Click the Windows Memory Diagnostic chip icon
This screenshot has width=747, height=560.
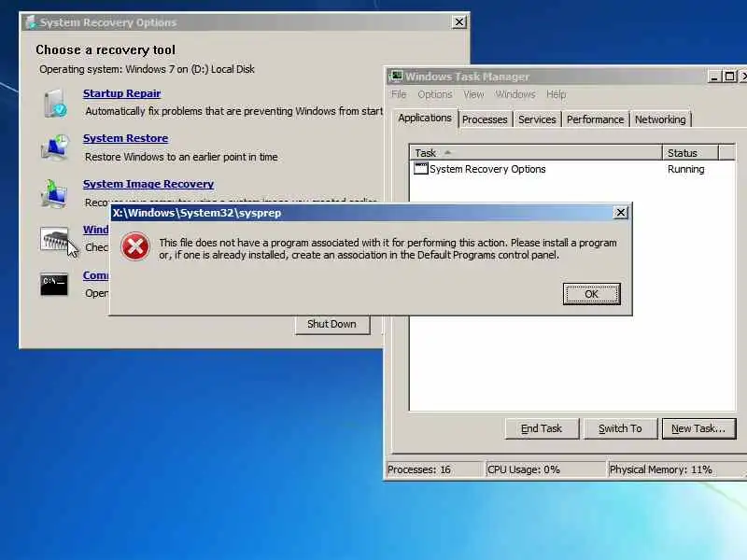click(54, 239)
